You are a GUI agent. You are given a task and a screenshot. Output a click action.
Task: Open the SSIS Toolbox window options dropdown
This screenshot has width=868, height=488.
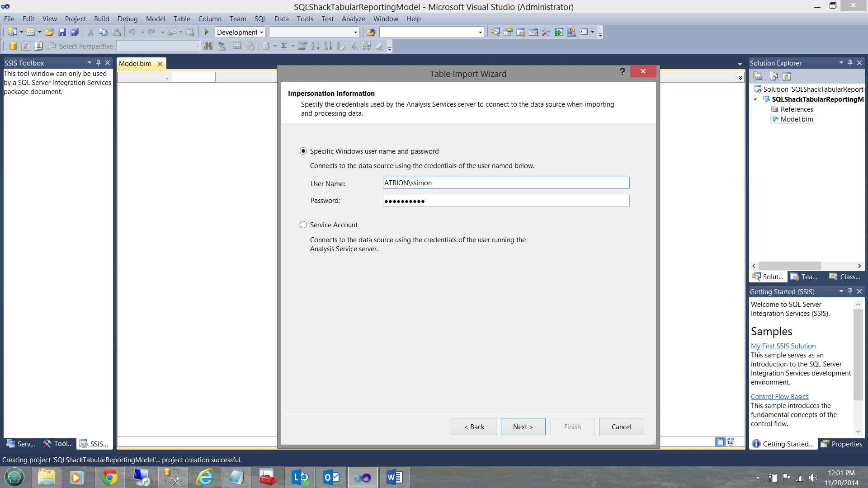tap(89, 63)
